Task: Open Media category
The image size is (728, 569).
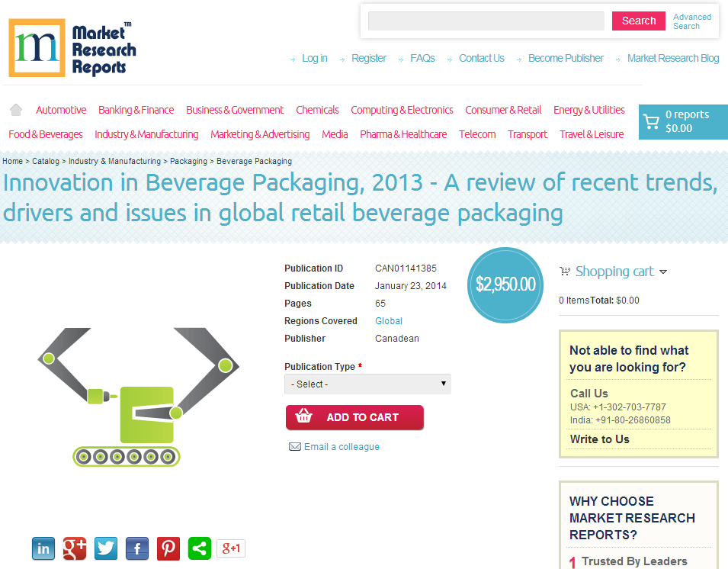Action: pos(335,135)
